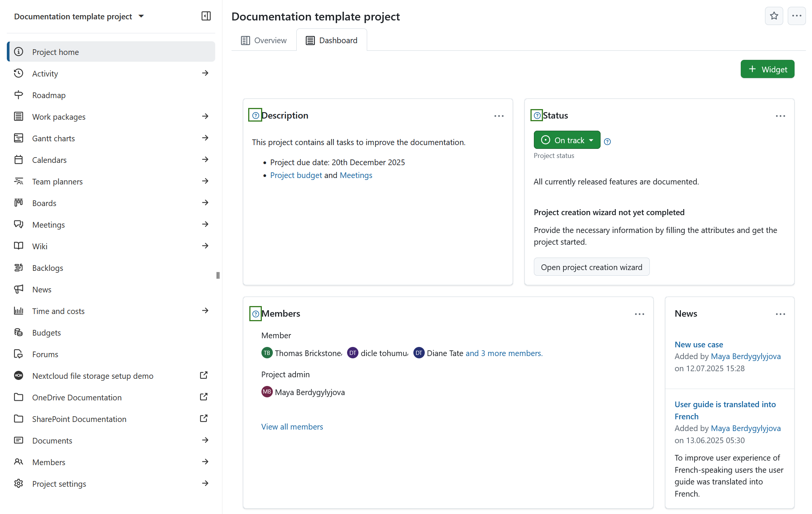
Task: Select the Roadmap icon in the sidebar
Action: pos(19,95)
